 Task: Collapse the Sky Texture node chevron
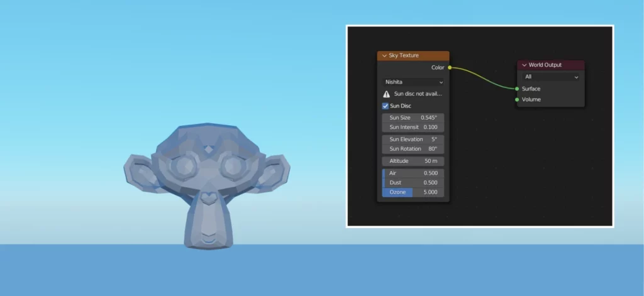(x=384, y=56)
